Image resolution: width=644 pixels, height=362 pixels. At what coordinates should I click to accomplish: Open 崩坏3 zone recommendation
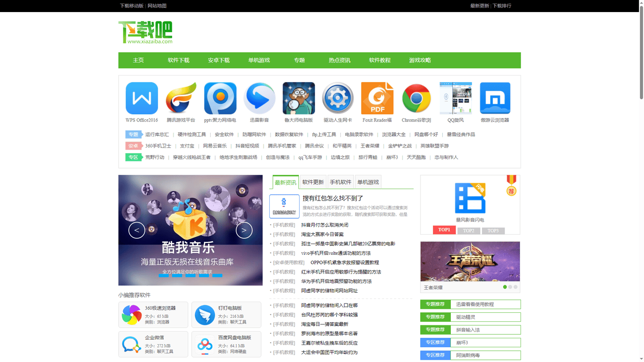pyautogui.click(x=462, y=343)
